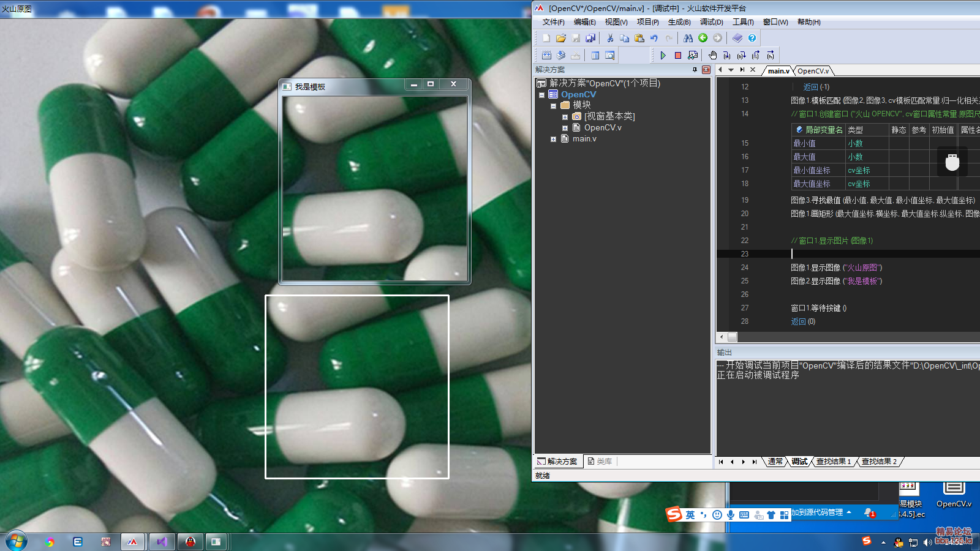This screenshot has height=551, width=980.
Task: Click the save all files icon
Action: 590,38
